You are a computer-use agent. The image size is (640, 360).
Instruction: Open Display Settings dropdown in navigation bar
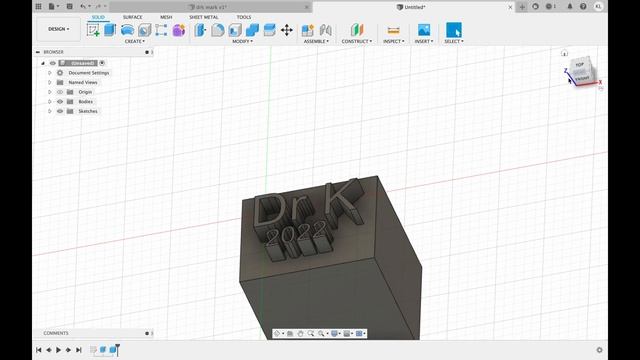click(x=336, y=333)
